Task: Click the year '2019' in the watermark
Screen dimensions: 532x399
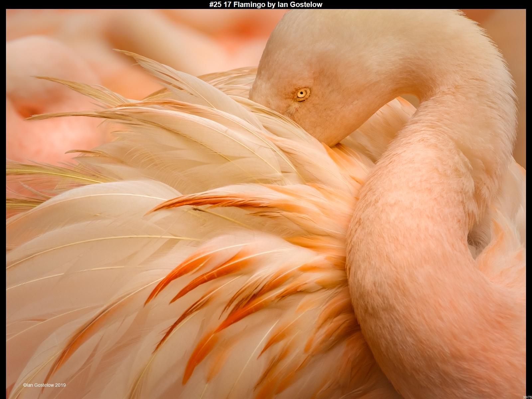Action: click(61, 385)
